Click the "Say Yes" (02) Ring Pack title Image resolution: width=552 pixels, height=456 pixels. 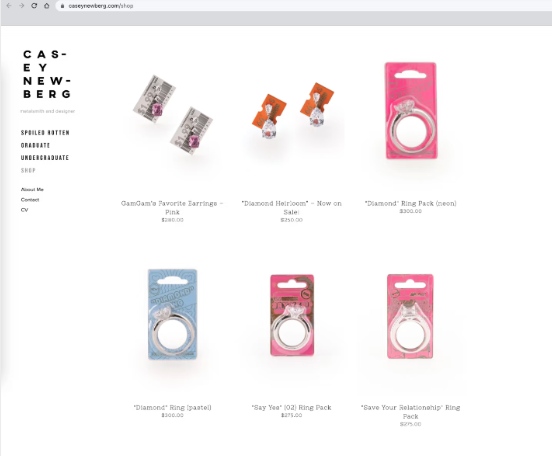click(291, 407)
